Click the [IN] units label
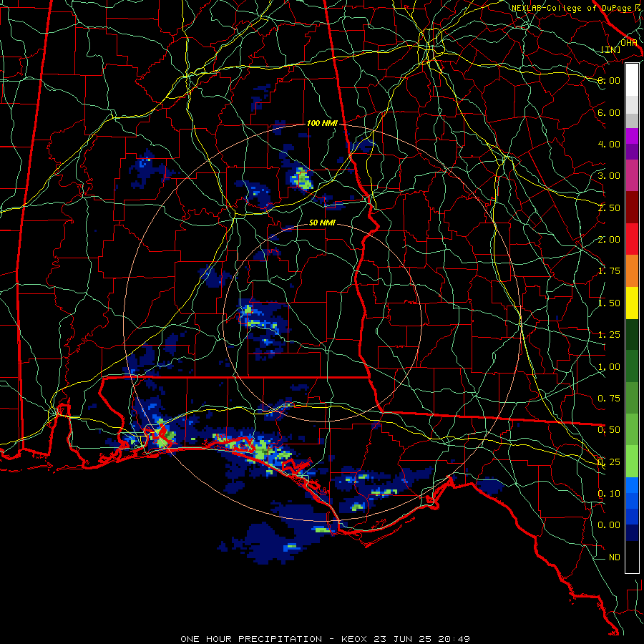This screenshot has height=644, width=644. pyautogui.click(x=611, y=49)
